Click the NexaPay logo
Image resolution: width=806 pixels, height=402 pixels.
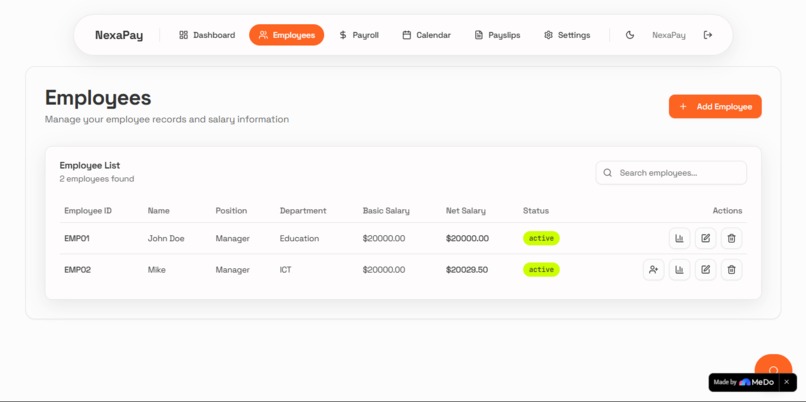(x=119, y=35)
